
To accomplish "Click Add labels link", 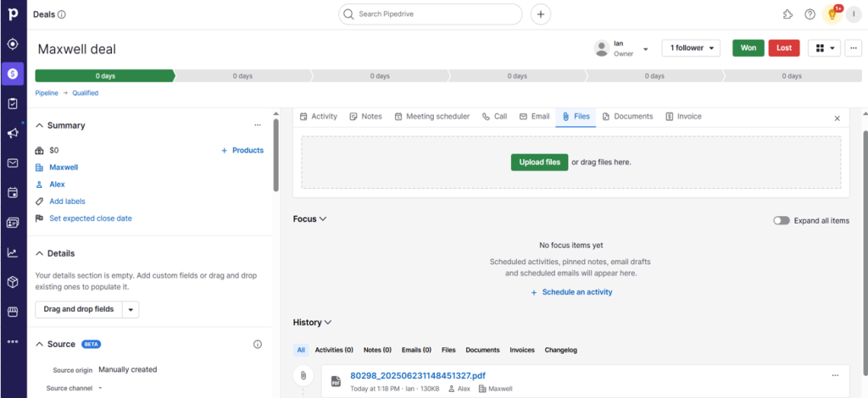I will point(67,202).
